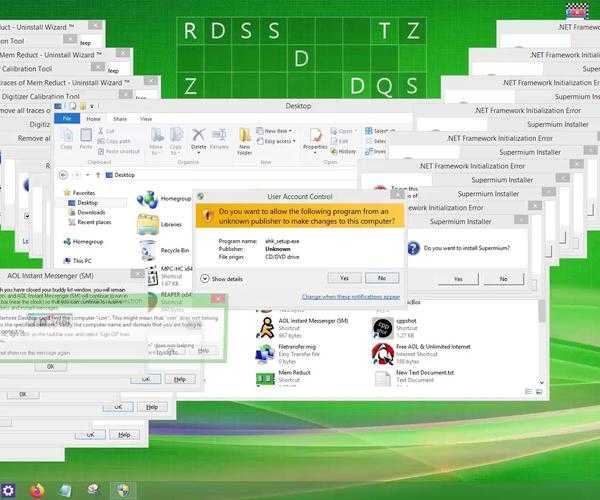Click the Up arrow beside the address bar
The height and width of the screenshot is (500, 600).
(98, 175)
